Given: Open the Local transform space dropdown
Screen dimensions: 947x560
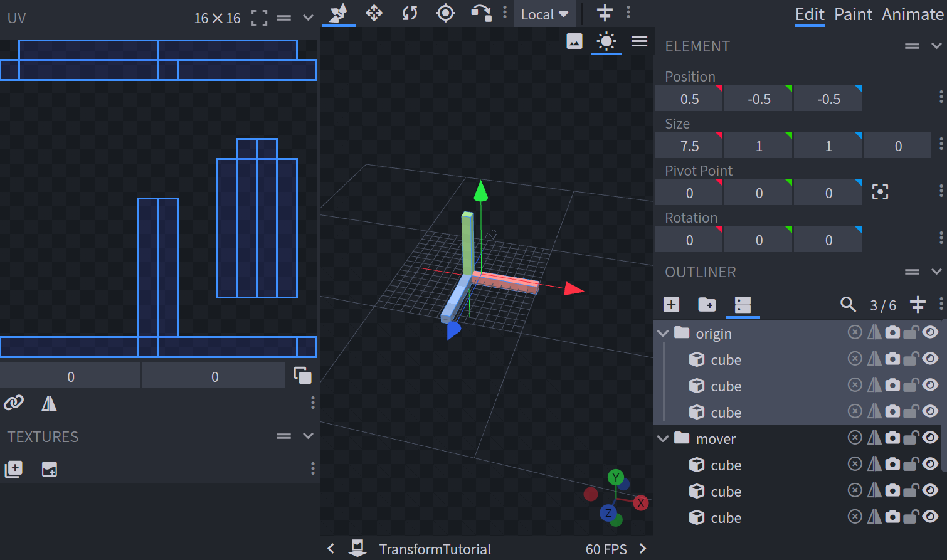Looking at the screenshot, I should coord(544,14).
